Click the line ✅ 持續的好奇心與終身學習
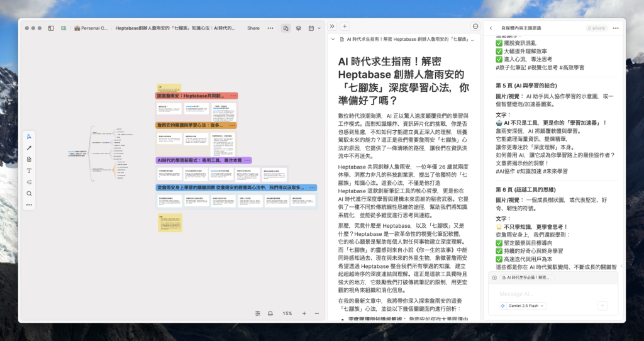Viewport: 644px width, 341px height. [x=529, y=251]
